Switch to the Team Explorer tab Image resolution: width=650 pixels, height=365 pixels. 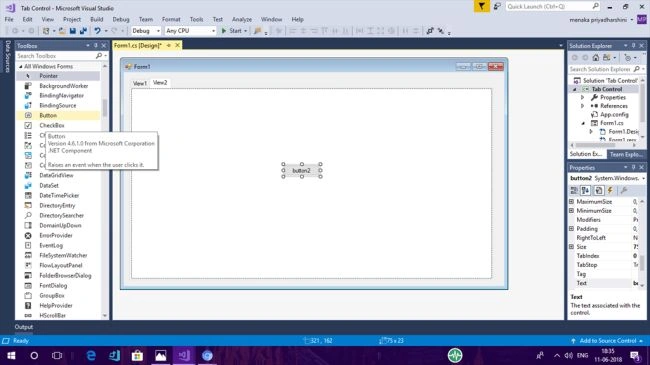point(626,154)
